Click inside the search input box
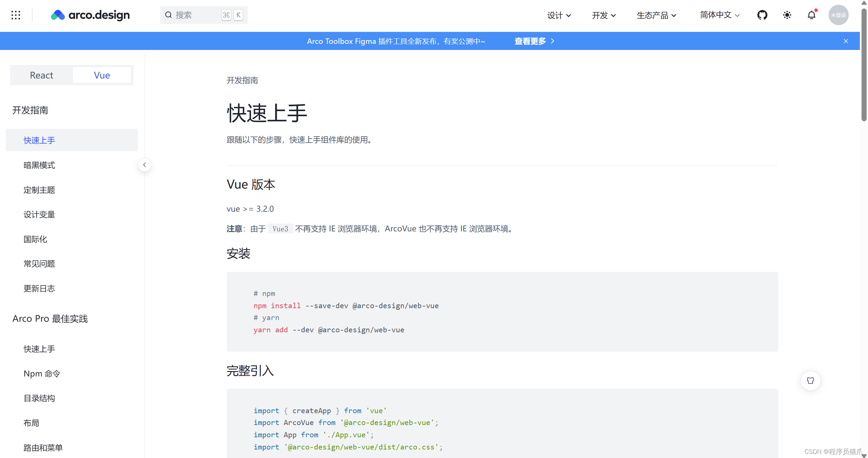Viewport: 868px width, 458px height. 195,15
